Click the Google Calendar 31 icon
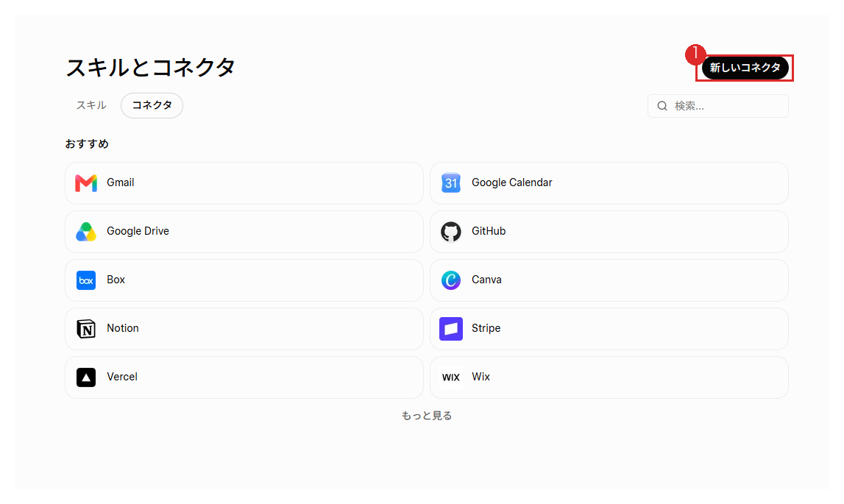 tap(451, 183)
